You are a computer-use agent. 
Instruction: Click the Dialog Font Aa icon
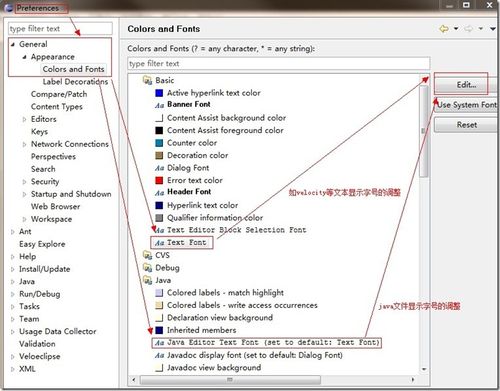click(159, 168)
